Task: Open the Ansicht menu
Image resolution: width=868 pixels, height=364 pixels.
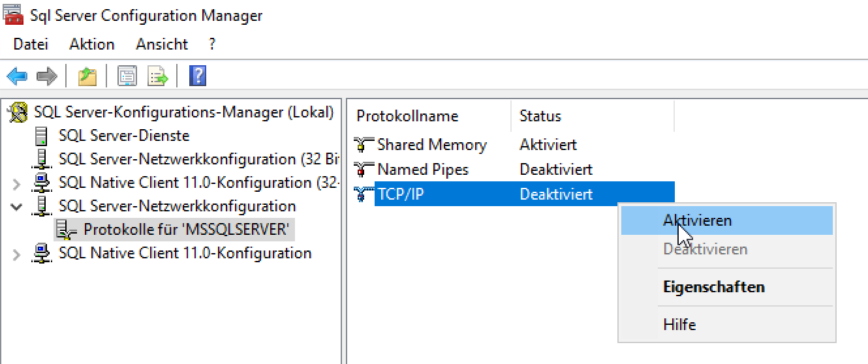Action: tap(162, 44)
